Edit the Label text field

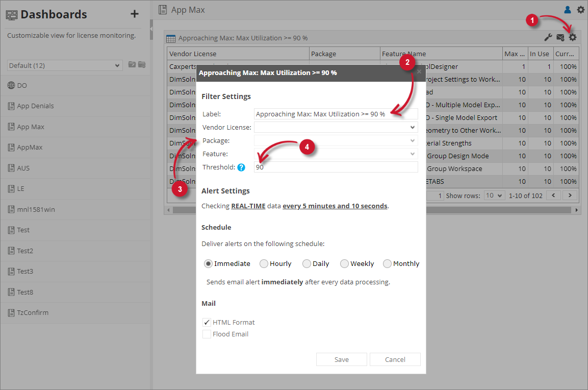(336, 114)
